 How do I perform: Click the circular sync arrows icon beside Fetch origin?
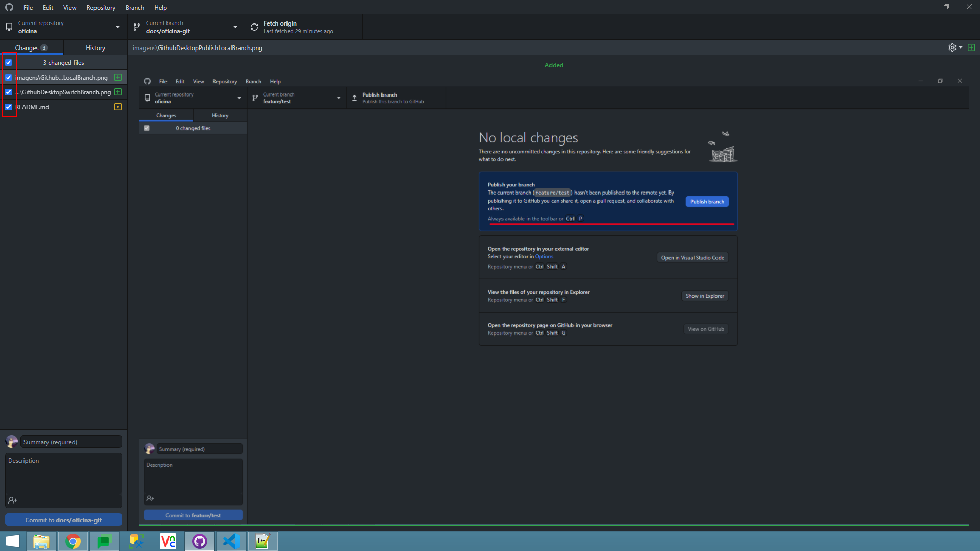coord(254,27)
